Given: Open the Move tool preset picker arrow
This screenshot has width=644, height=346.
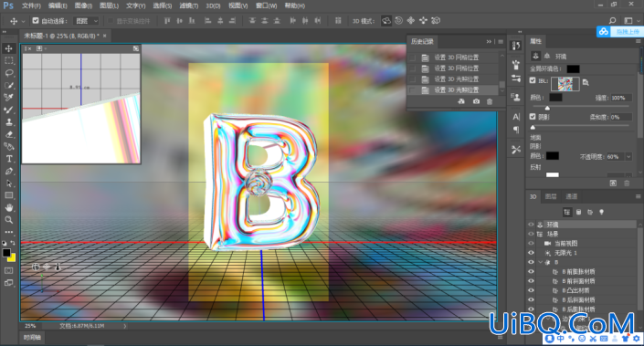Looking at the screenshot, I should click(x=24, y=21).
